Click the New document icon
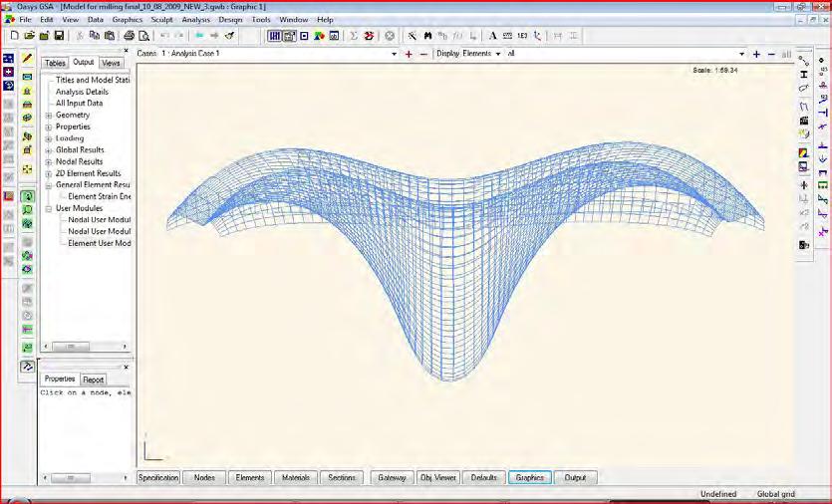This screenshot has width=832, height=504. point(15,35)
